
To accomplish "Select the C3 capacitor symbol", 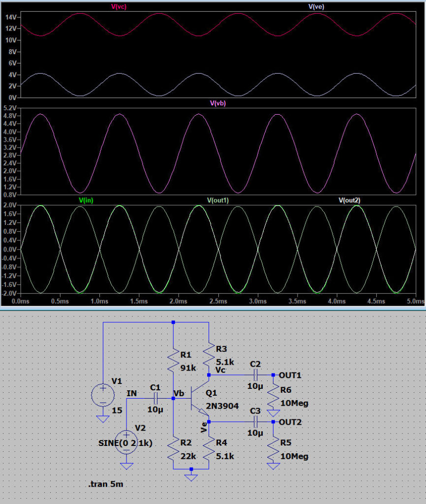I will point(255,422).
